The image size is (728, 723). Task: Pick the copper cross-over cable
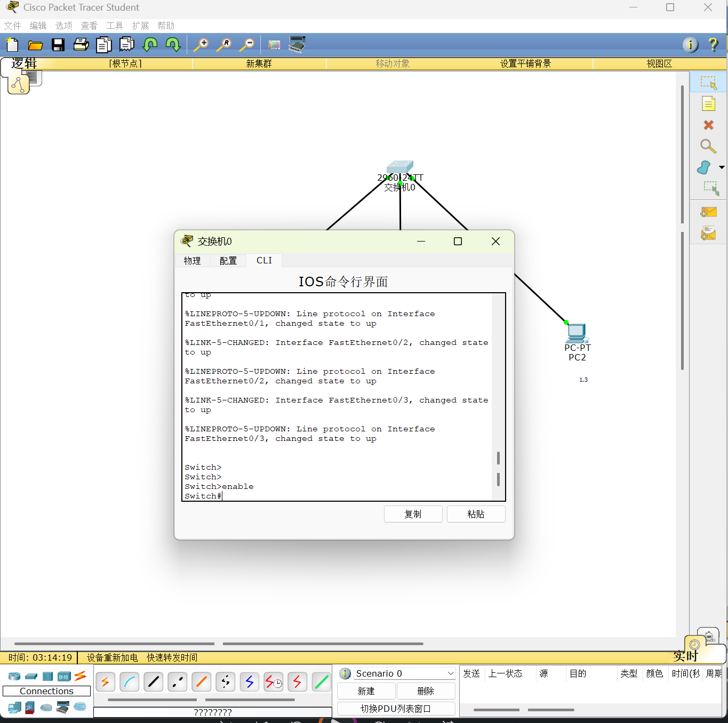(x=178, y=682)
